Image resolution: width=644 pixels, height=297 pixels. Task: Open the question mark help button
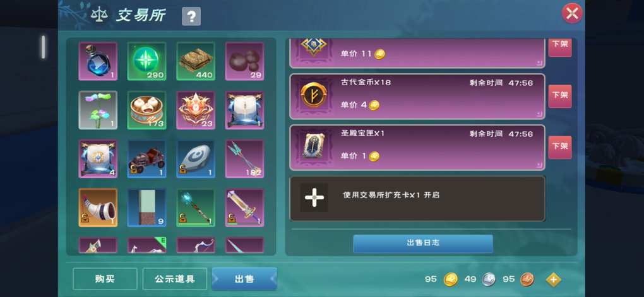pyautogui.click(x=191, y=17)
